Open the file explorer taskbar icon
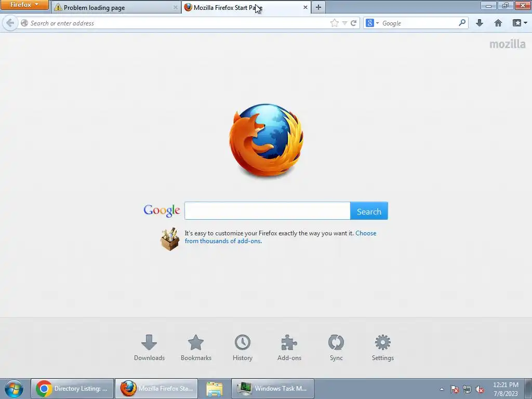The width and height of the screenshot is (532, 399). [215, 389]
